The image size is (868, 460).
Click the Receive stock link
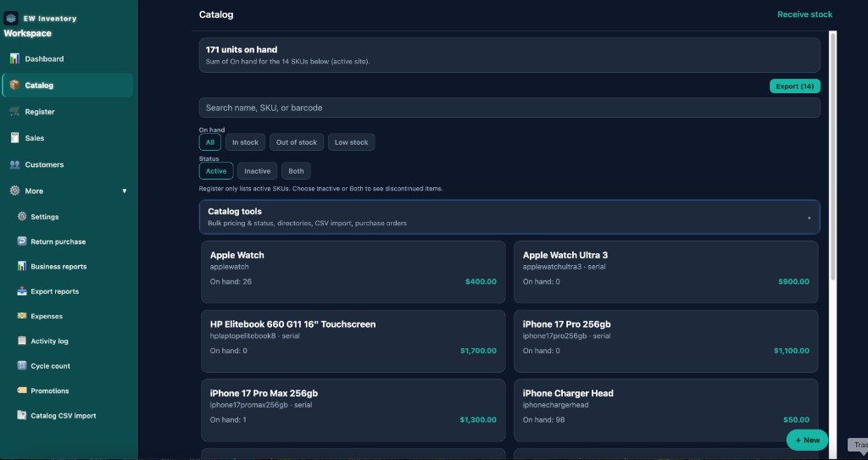[804, 14]
